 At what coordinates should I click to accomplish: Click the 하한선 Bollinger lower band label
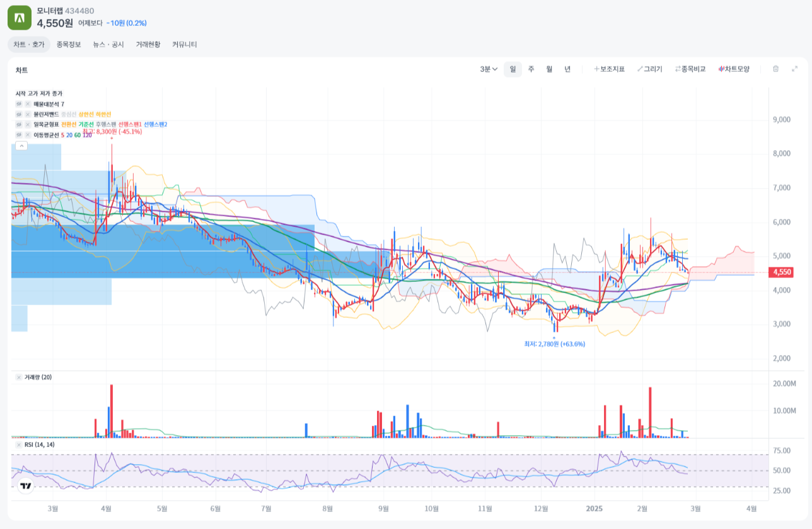pyautogui.click(x=103, y=114)
